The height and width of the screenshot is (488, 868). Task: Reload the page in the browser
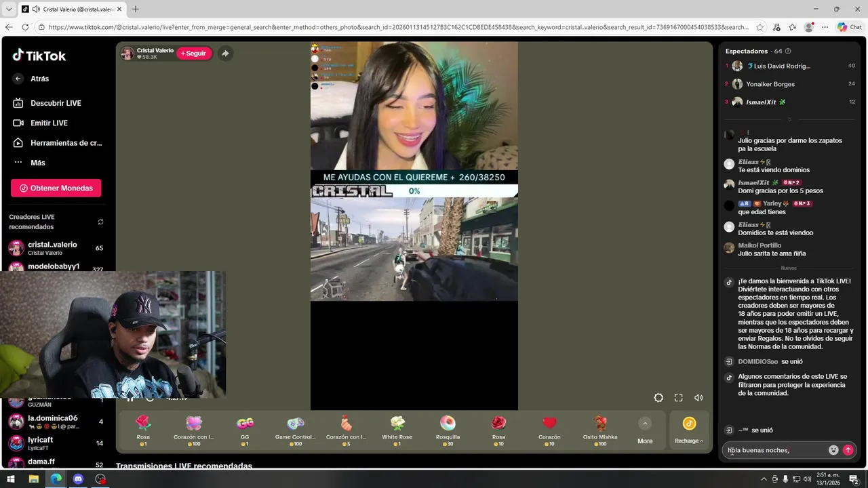pyautogui.click(x=25, y=27)
